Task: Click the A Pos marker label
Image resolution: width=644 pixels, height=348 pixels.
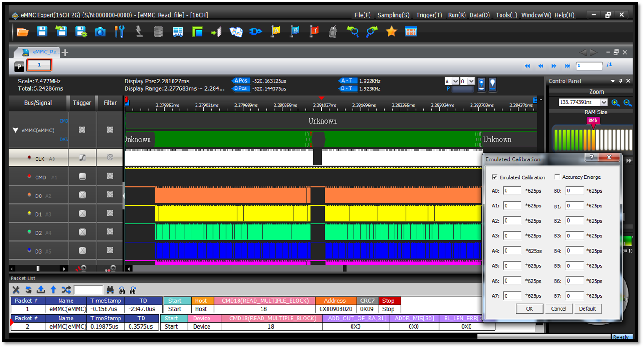Action: (x=240, y=81)
